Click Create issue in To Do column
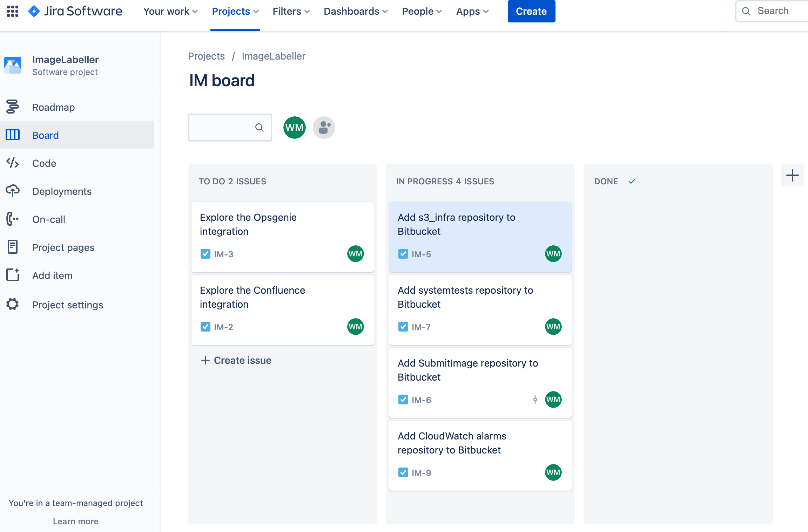The image size is (808, 532). 236,360
